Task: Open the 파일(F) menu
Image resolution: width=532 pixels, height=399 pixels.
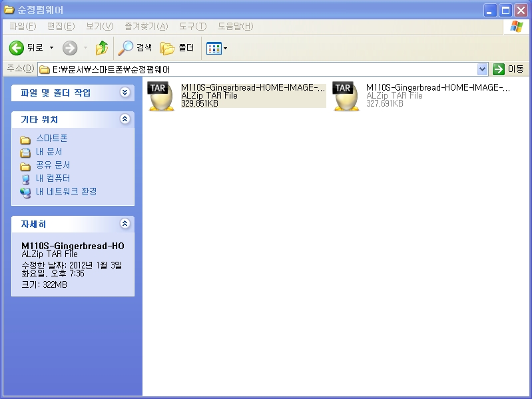Action: (x=23, y=26)
